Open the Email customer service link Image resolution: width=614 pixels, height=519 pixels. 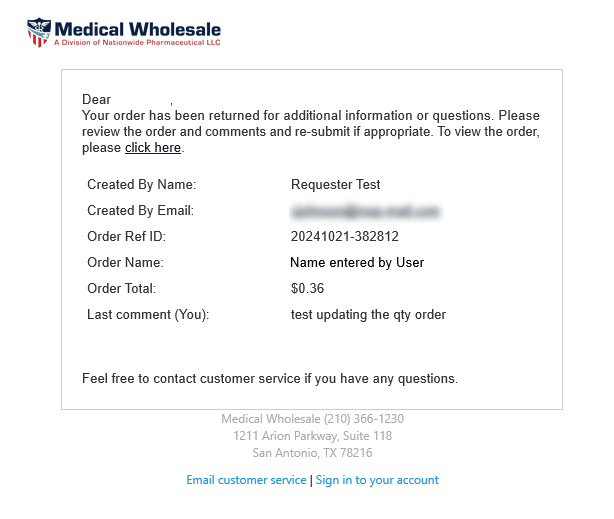point(246,480)
